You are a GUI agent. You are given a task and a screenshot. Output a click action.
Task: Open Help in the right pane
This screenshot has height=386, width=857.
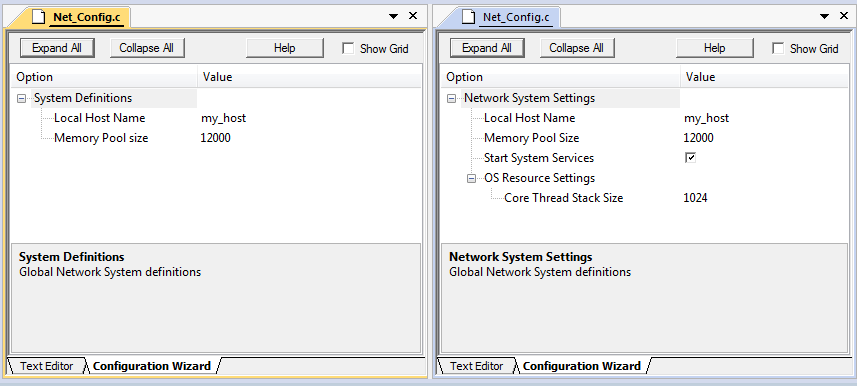click(714, 48)
